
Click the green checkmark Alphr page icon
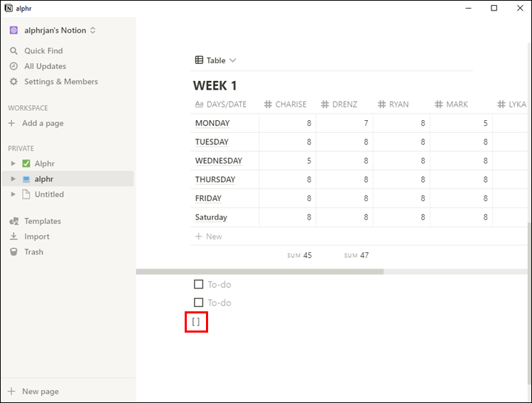click(26, 163)
